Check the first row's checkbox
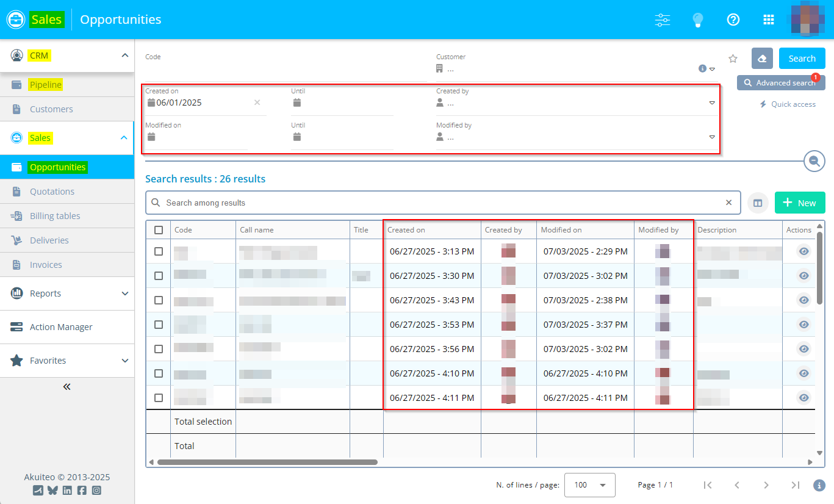834x504 pixels. (x=159, y=251)
